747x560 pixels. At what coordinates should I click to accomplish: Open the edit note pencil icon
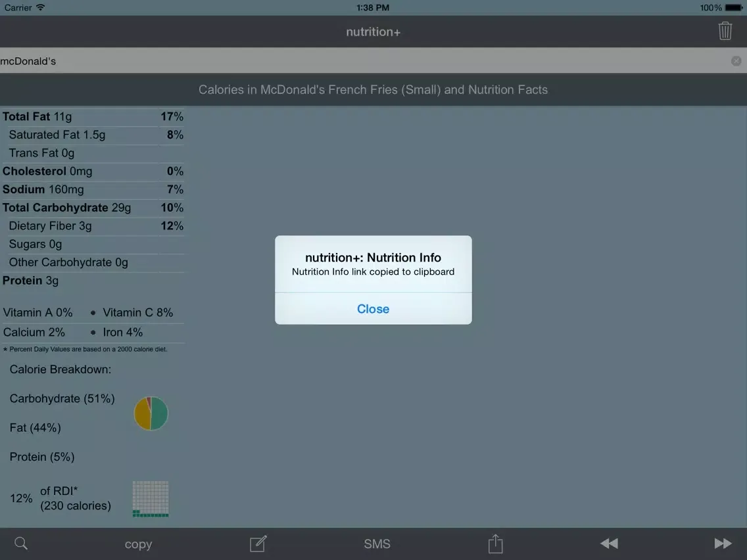258,544
